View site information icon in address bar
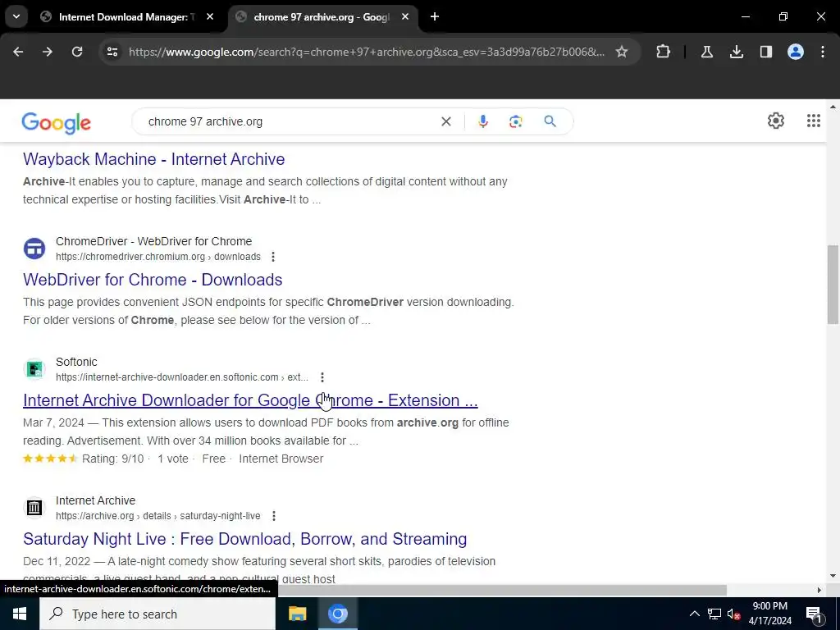Viewport: 840px width, 630px height. (112, 52)
